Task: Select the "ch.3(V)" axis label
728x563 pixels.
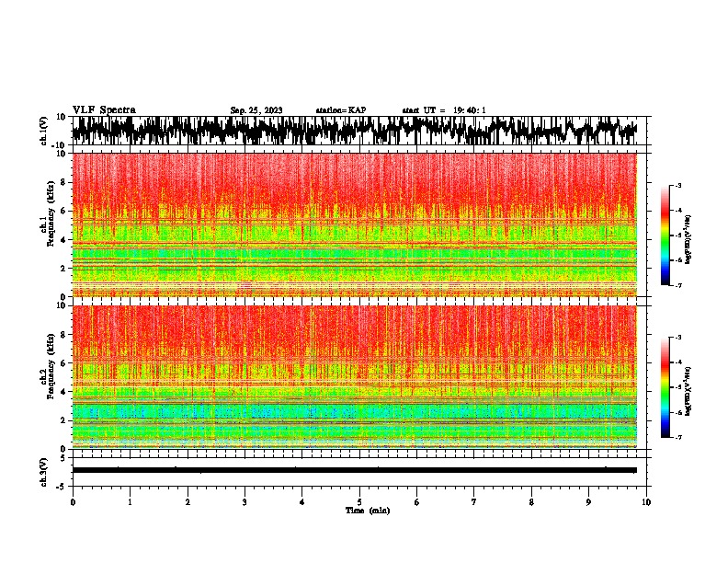Action: tap(44, 472)
